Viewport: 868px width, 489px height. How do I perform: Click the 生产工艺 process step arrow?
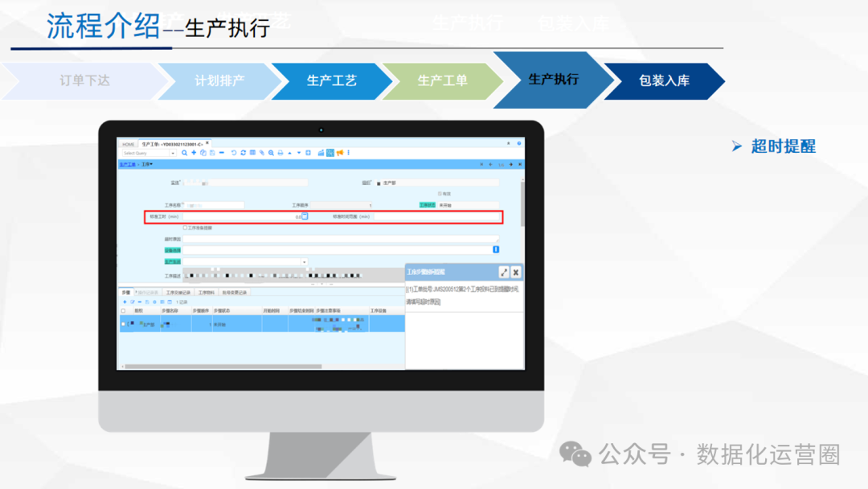[332, 81]
